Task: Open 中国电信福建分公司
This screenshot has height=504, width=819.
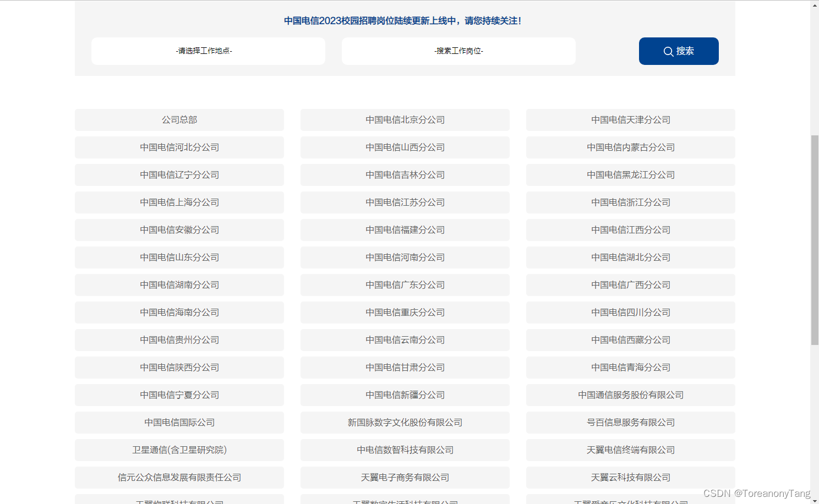Action: point(405,230)
